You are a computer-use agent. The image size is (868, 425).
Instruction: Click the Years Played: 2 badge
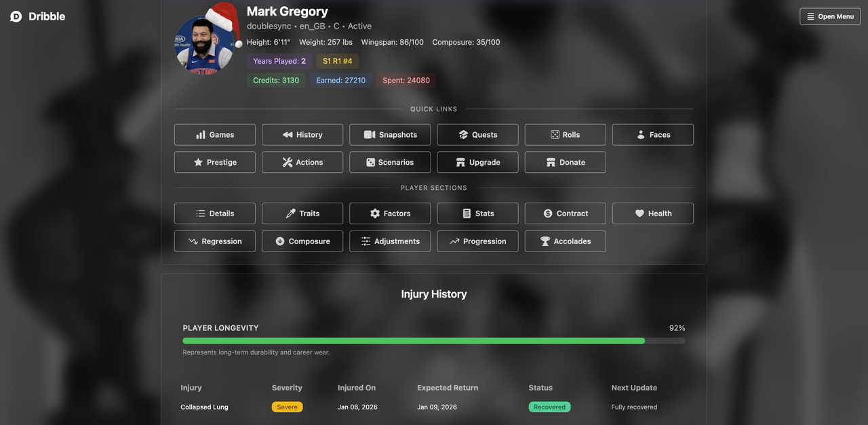click(x=279, y=61)
